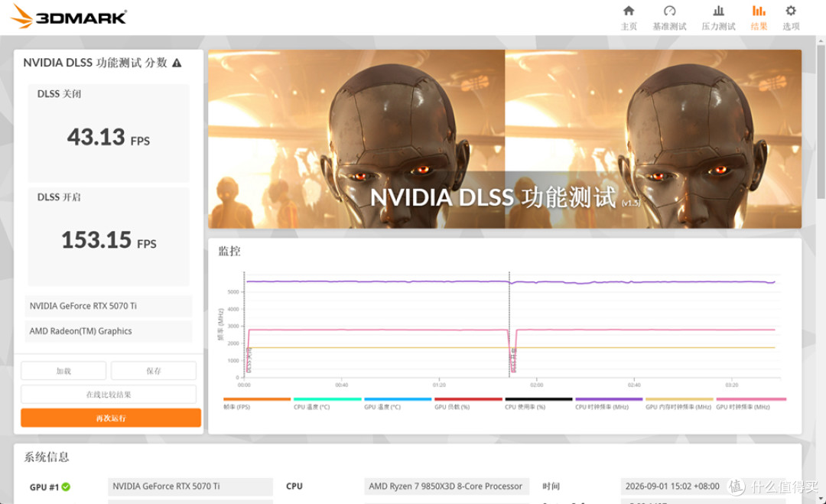Click NVIDIA GeForce RTX 5070 Ti in system info

(190, 486)
